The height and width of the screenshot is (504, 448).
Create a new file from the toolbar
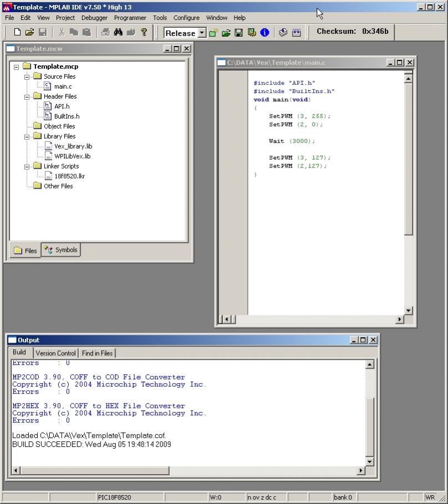(x=17, y=32)
